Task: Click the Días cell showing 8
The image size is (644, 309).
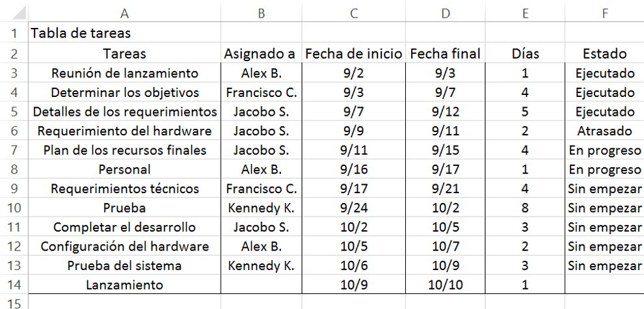Action: [x=524, y=208]
